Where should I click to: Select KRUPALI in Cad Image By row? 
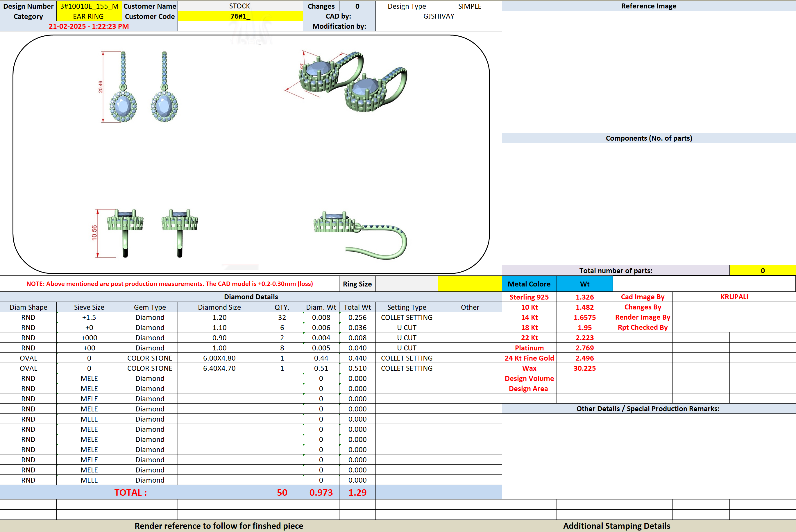734,297
